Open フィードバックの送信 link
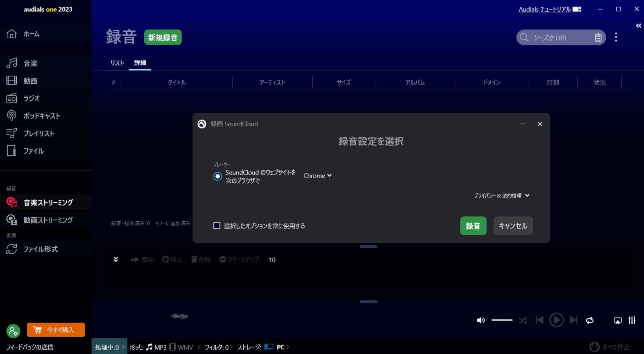 coord(30,347)
